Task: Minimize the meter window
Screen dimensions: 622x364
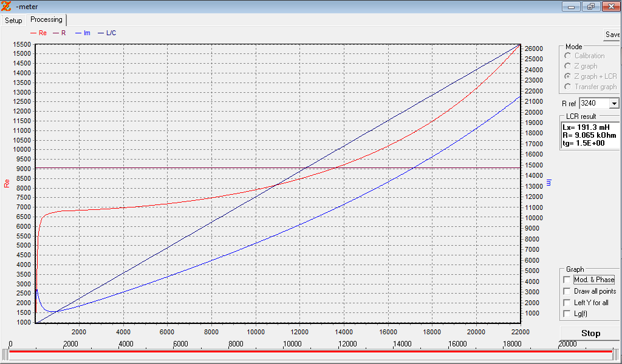Action: 572,7
